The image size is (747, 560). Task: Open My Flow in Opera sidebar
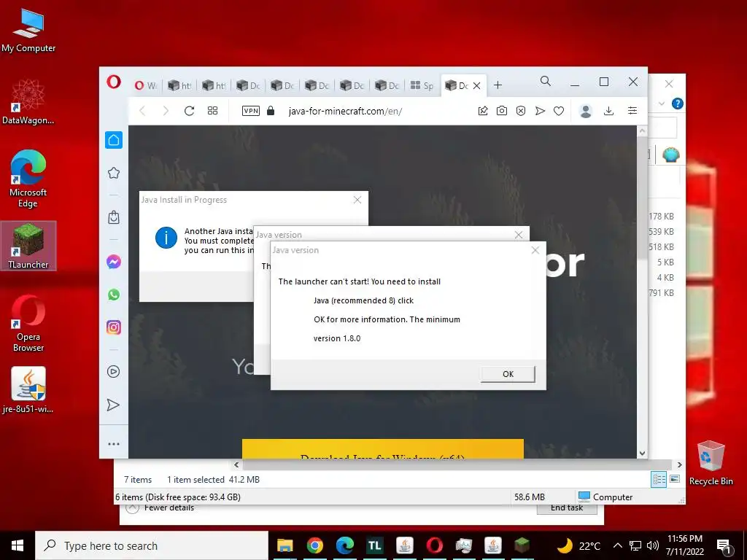113,405
